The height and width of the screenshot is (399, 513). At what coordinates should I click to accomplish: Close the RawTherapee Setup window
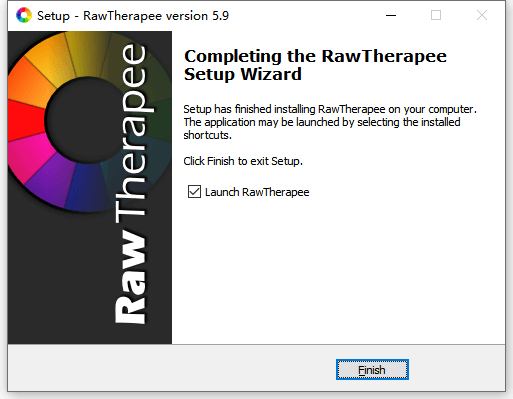pos(482,15)
